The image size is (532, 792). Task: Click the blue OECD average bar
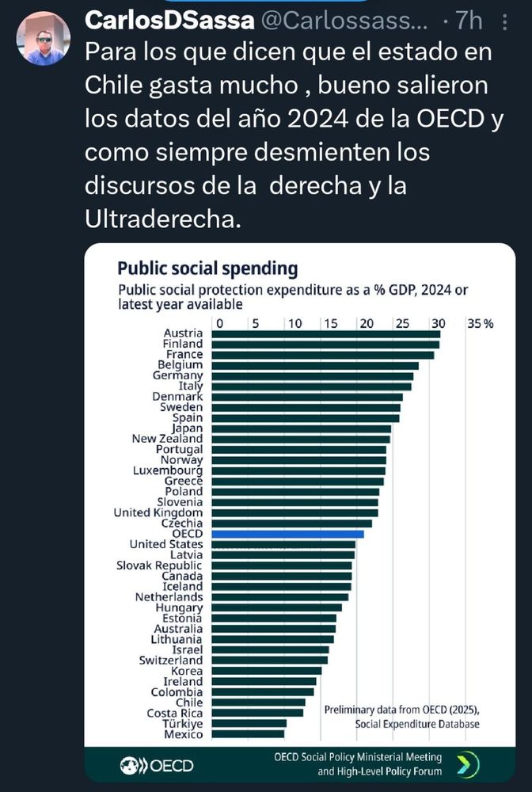[289, 534]
